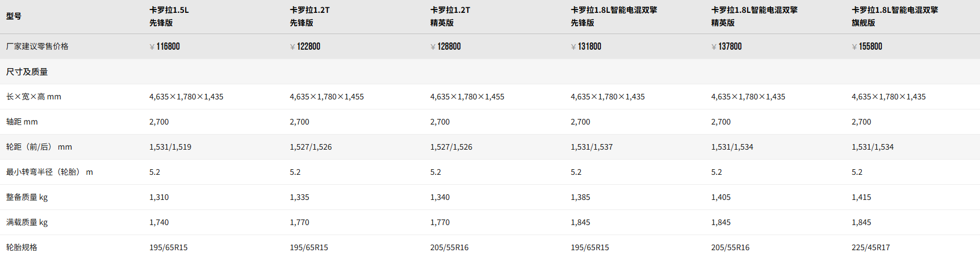Click the 卡罗拉1.8L智能电混双擎 旗舰版 header
The height and width of the screenshot is (258, 980).
pyautogui.click(x=894, y=16)
